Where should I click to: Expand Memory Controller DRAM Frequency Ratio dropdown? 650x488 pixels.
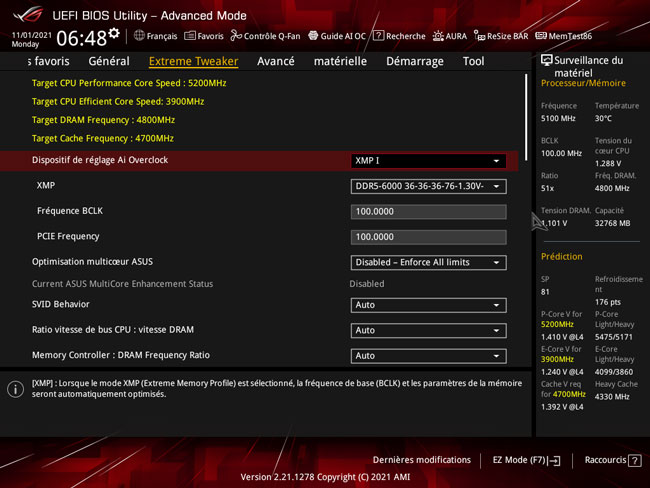[x=428, y=356]
